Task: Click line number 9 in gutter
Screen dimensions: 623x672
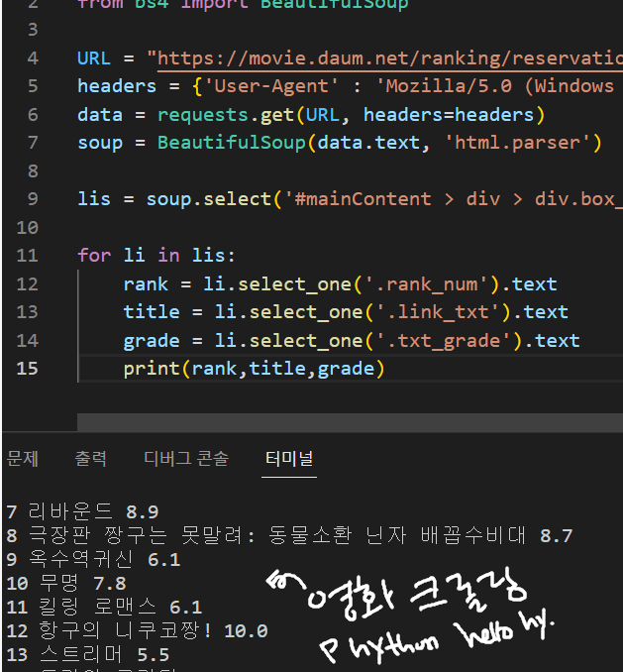Action: point(33,199)
